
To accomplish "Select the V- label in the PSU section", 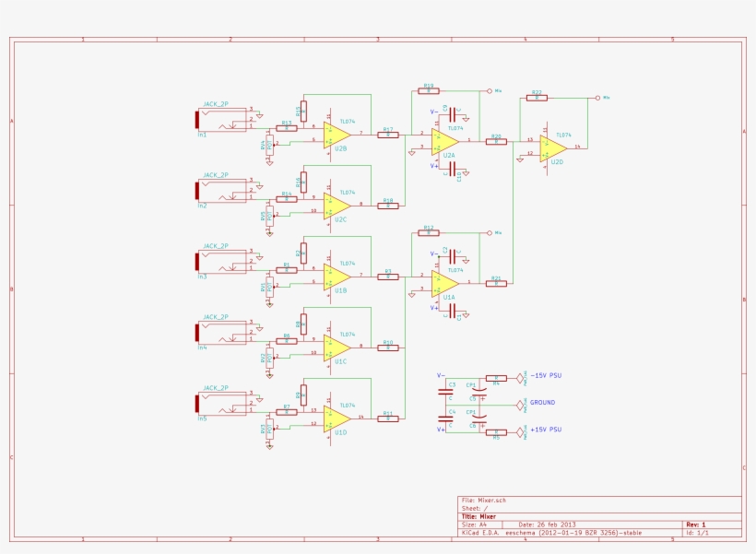I will pos(441,375).
